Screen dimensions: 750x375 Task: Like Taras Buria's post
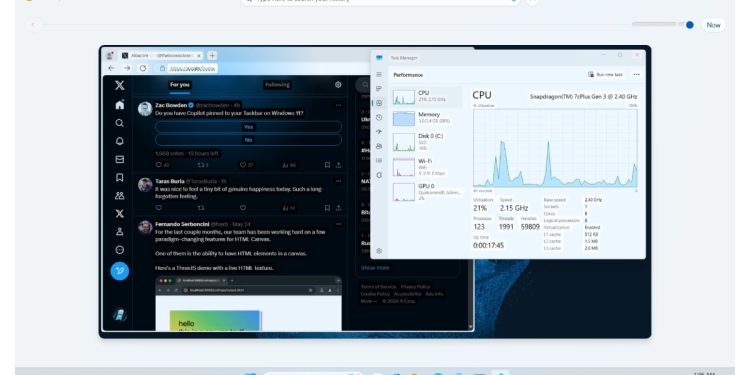pos(243,208)
